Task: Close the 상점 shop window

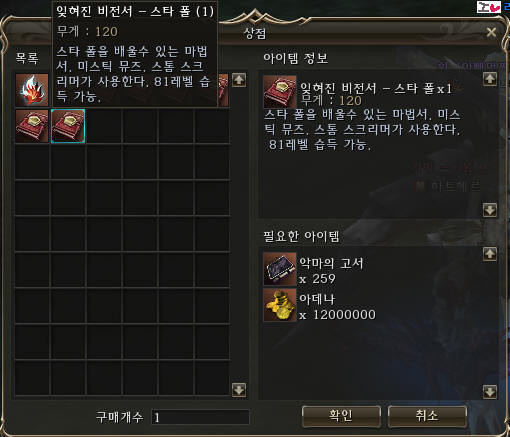Action: tap(491, 32)
